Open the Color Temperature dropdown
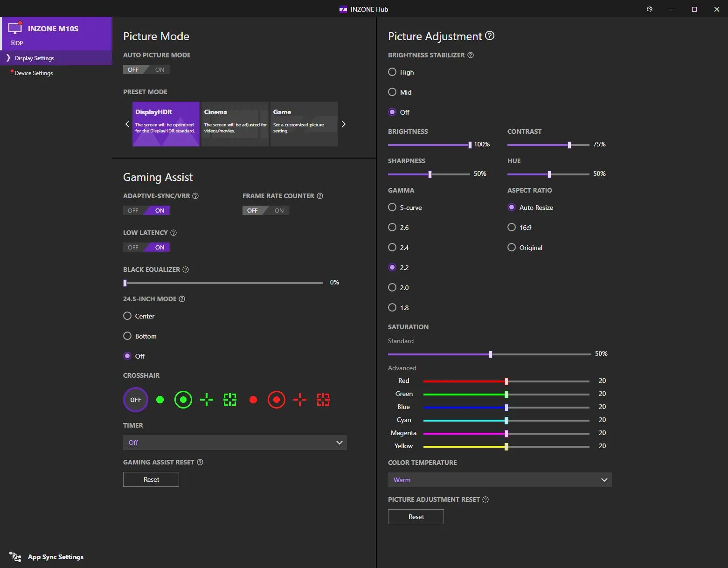 499,480
